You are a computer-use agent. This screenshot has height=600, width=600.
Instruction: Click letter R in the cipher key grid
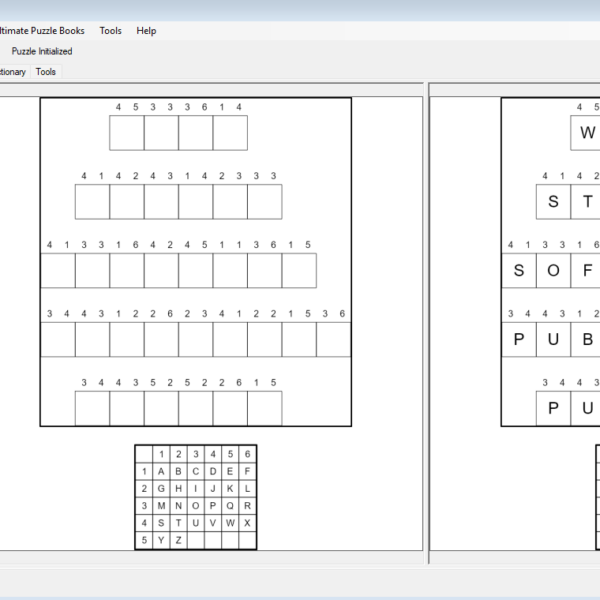(x=247, y=505)
